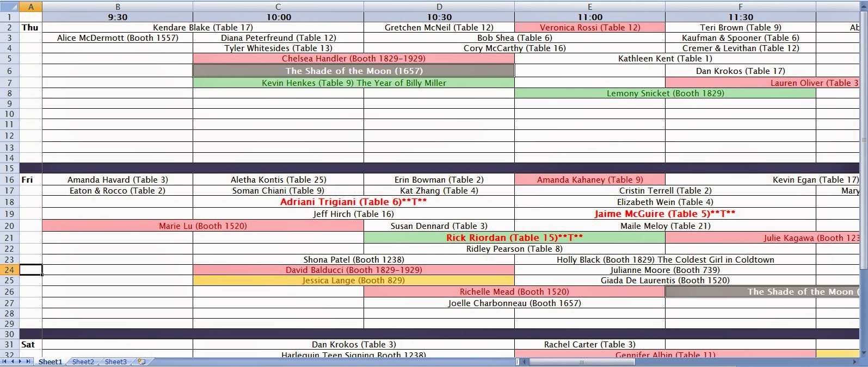The image size is (868, 367).
Task: Select the 11:30 time cell
Action: click(741, 17)
